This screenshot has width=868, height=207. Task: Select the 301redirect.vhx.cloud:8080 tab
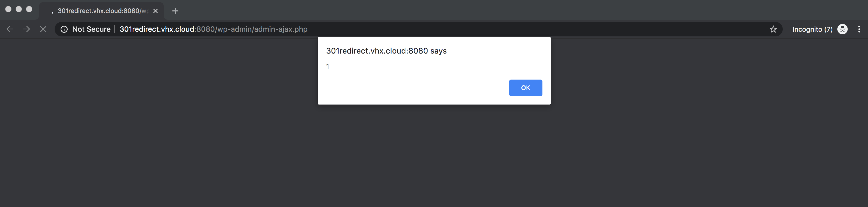click(x=101, y=11)
